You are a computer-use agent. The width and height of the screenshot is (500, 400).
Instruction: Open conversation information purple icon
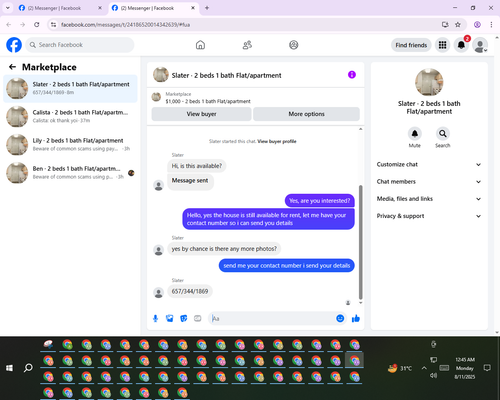[352, 75]
